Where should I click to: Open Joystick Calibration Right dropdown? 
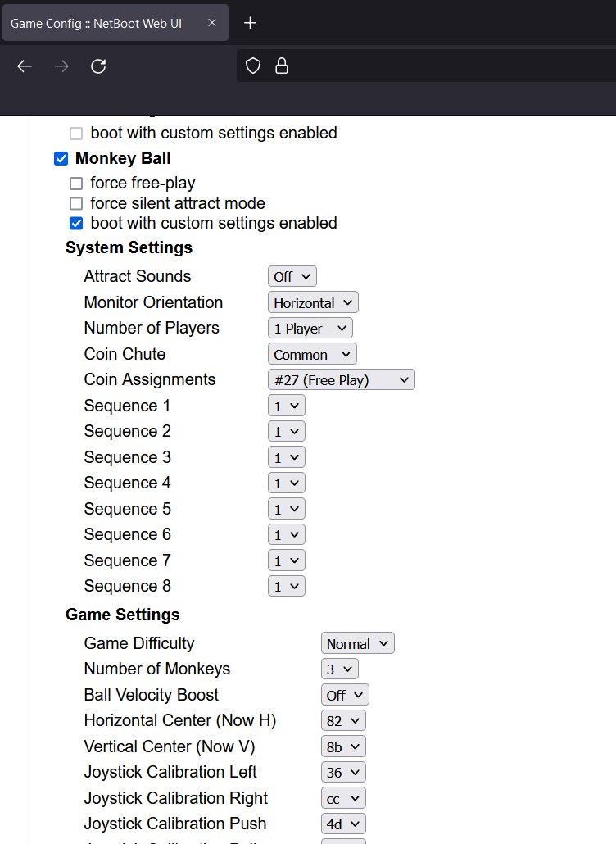click(x=343, y=798)
